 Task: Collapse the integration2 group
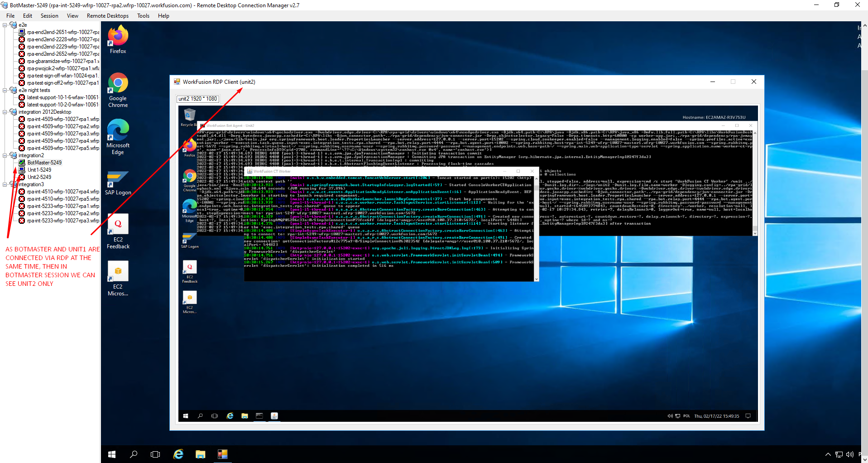pos(5,155)
